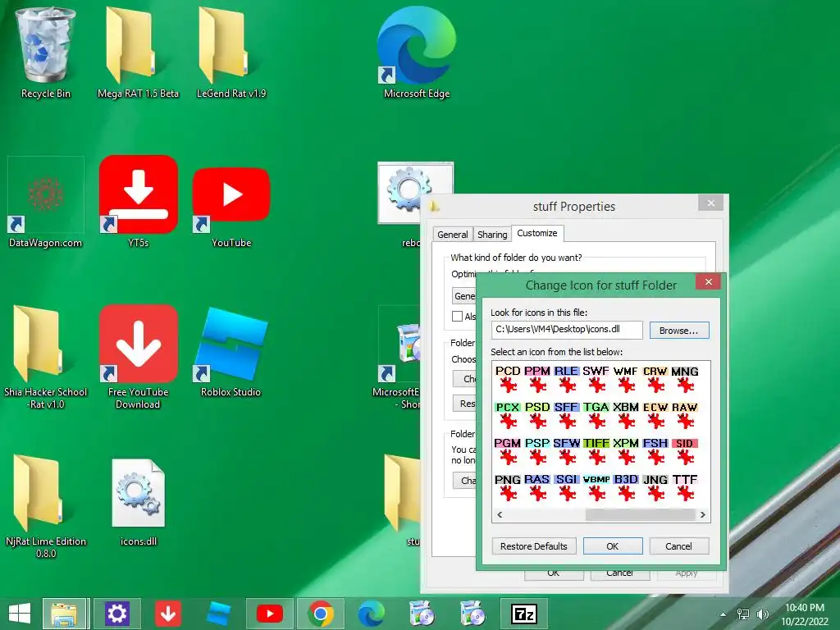Click the taskbar clock showing 10:40 PM
The width and height of the screenshot is (840, 630).
(804, 614)
